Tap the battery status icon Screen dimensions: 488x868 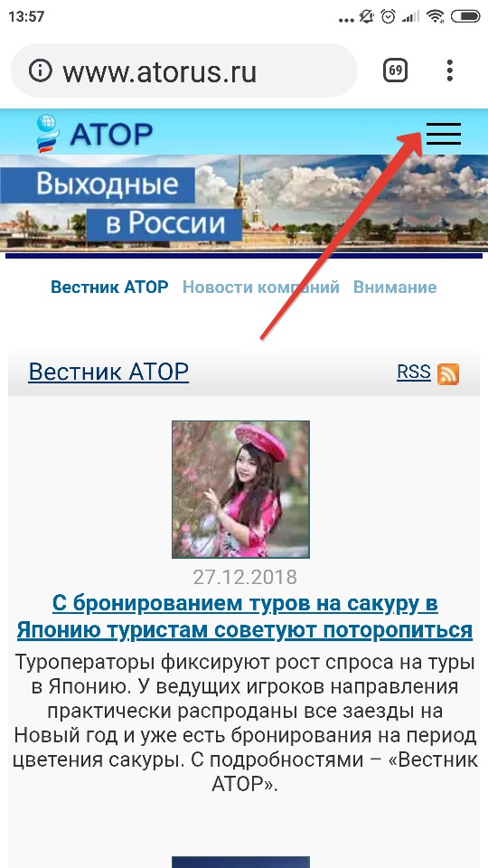coord(465,16)
